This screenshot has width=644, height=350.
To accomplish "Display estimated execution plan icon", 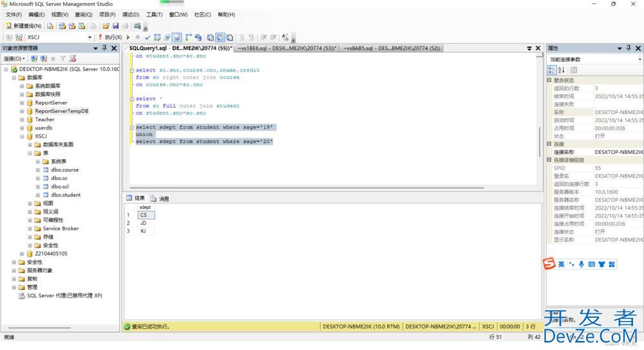I will pyautogui.click(x=157, y=37).
